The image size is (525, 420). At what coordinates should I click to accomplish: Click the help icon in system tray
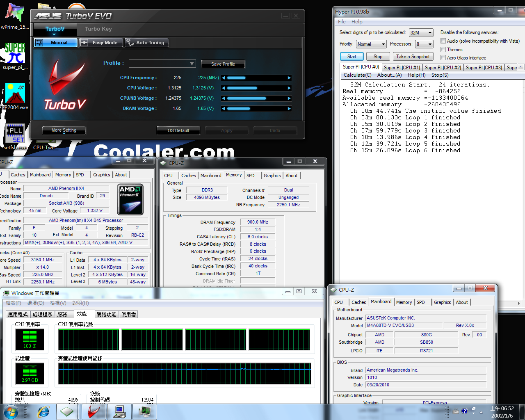465,411
